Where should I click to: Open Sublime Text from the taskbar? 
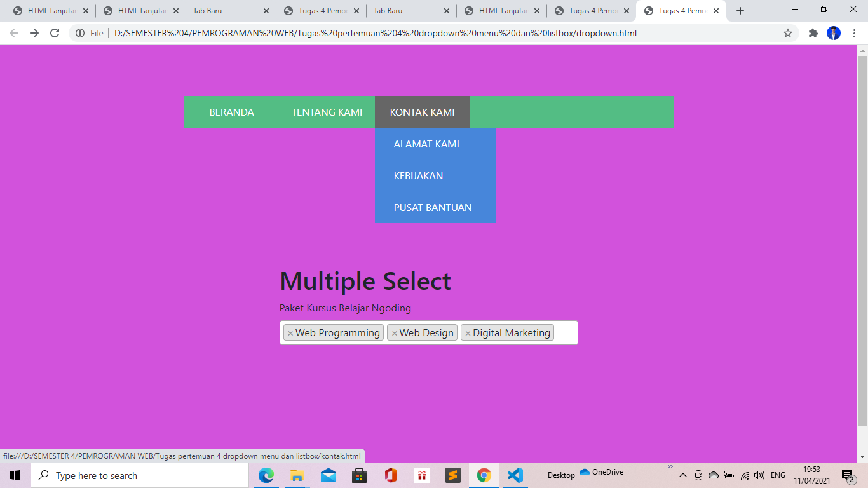(452, 475)
